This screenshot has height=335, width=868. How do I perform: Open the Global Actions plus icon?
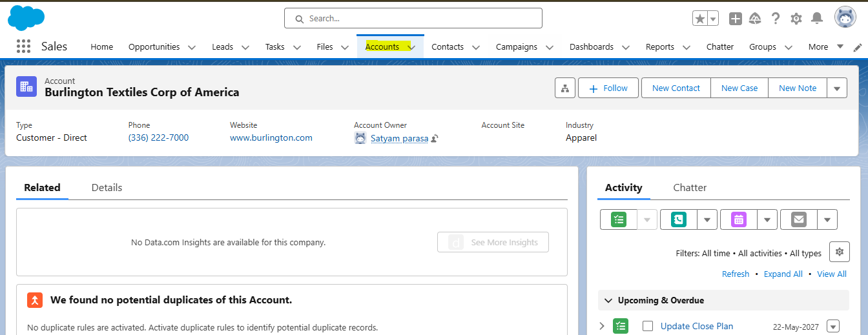pyautogui.click(x=736, y=19)
